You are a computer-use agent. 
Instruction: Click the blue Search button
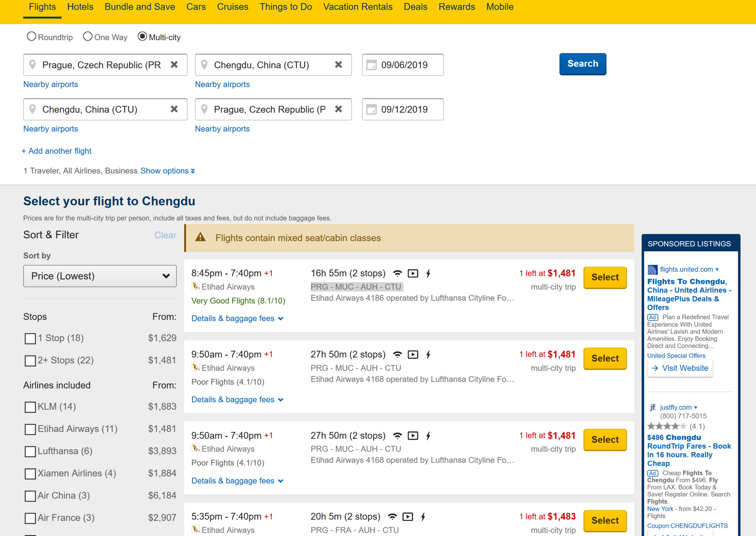[583, 64]
